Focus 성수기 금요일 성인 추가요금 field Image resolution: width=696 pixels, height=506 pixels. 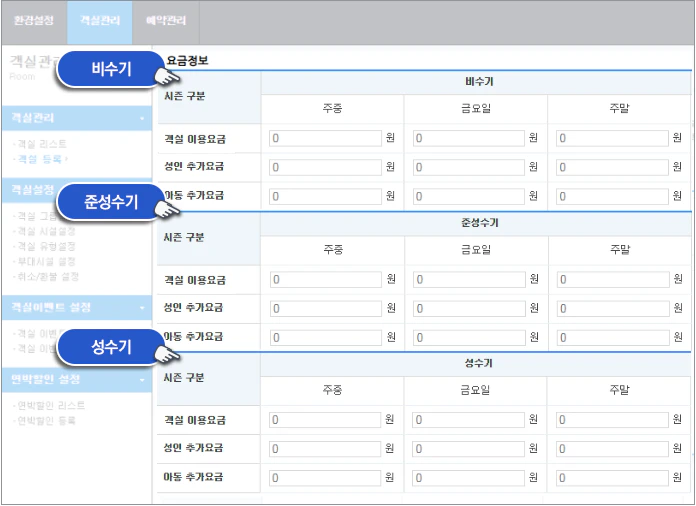point(468,449)
